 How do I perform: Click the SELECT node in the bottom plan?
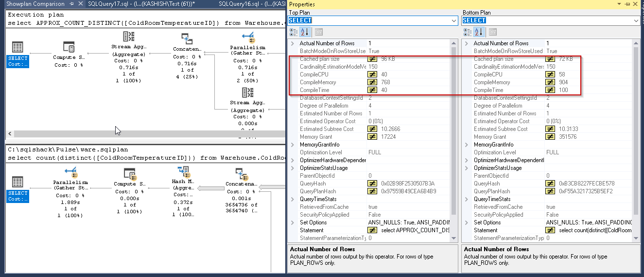point(17,184)
